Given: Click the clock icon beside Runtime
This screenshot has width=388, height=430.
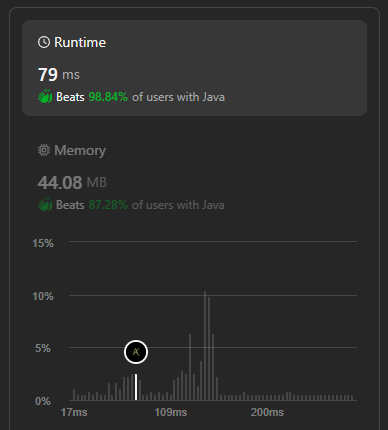Looking at the screenshot, I should [x=44, y=42].
